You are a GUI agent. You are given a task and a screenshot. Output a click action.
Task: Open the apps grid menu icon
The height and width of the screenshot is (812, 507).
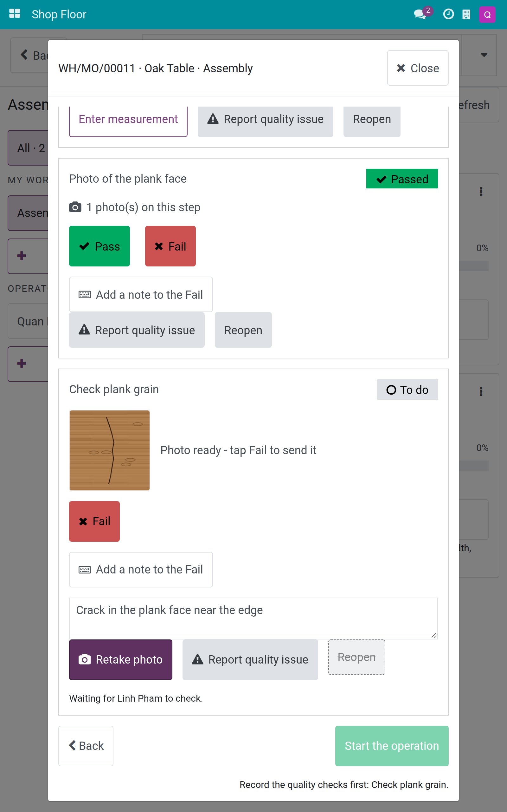[15, 14]
